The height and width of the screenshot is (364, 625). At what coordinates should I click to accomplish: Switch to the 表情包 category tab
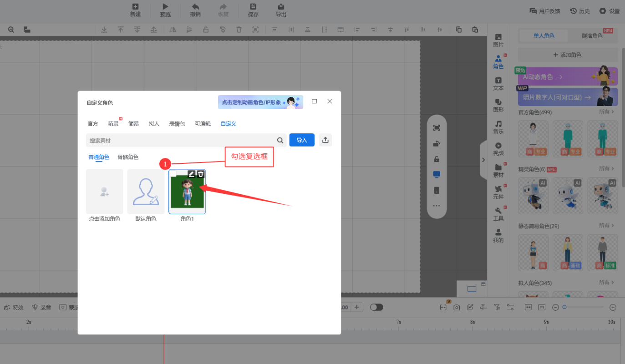click(x=177, y=124)
